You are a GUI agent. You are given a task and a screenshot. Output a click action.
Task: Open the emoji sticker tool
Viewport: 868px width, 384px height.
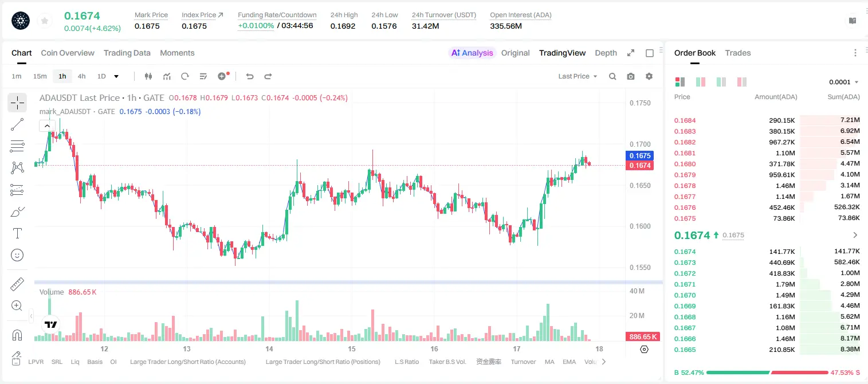17,255
